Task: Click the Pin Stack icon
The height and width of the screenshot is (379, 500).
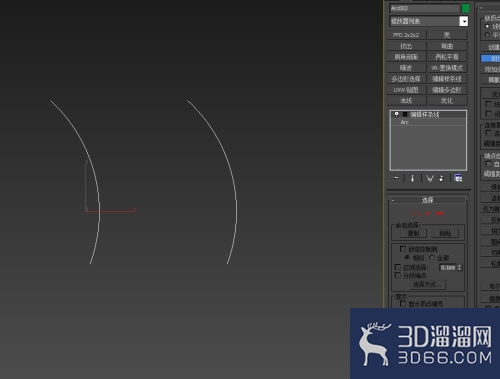Action: [395, 178]
